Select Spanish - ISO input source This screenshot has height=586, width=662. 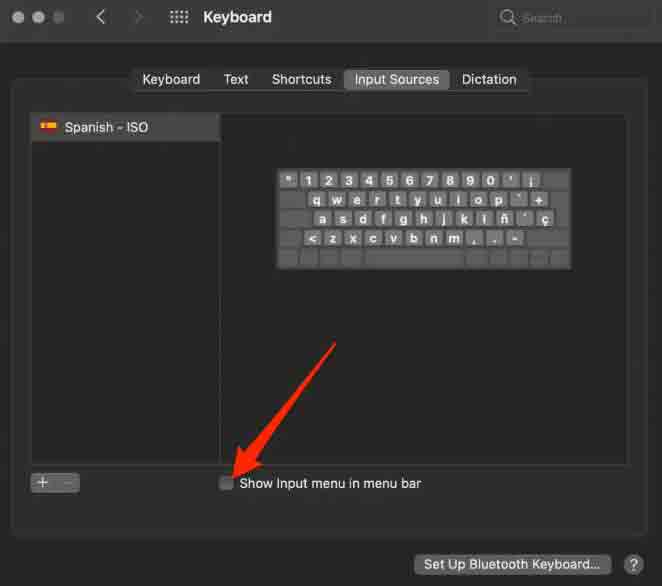click(x=125, y=127)
